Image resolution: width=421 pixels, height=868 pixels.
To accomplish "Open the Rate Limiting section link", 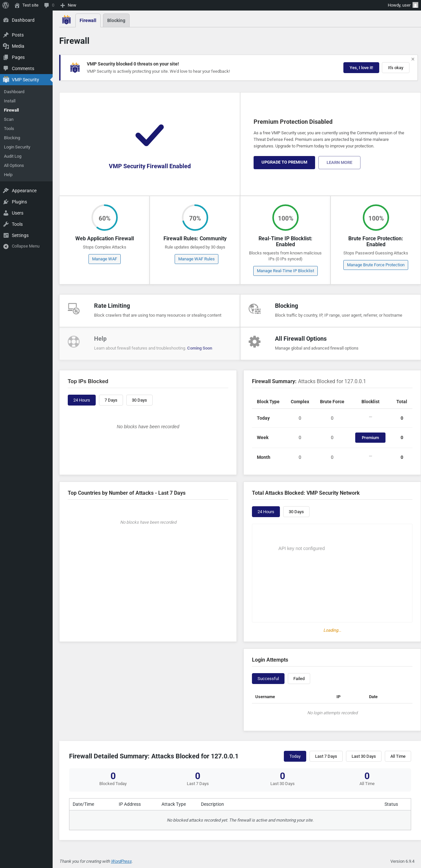I will [x=112, y=306].
